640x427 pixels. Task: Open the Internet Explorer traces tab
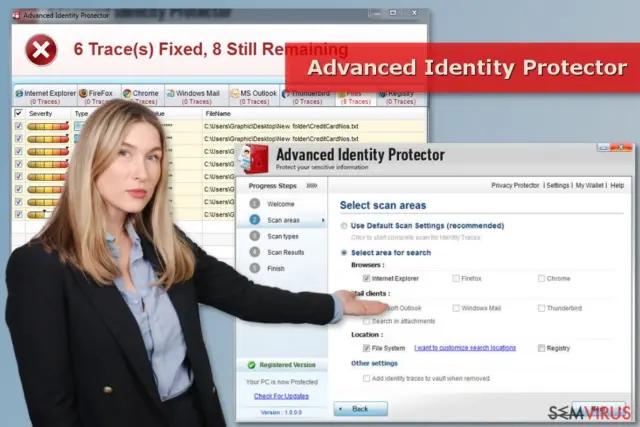tap(45, 97)
